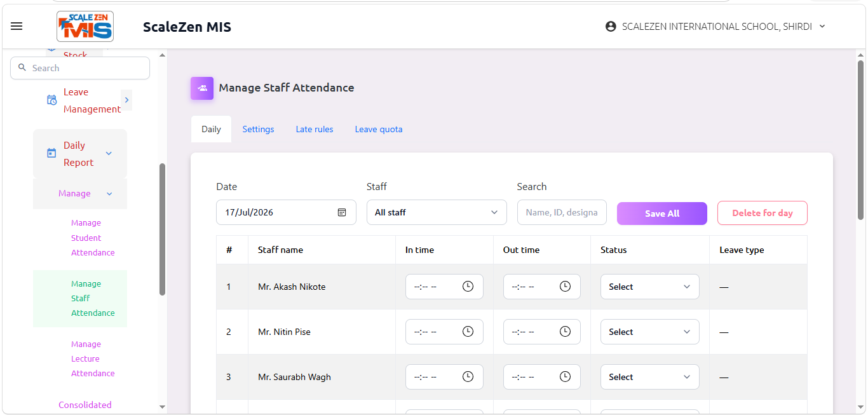The image size is (868, 415).
Task: Open Out time clock for Saurabh Wagh
Action: click(565, 377)
